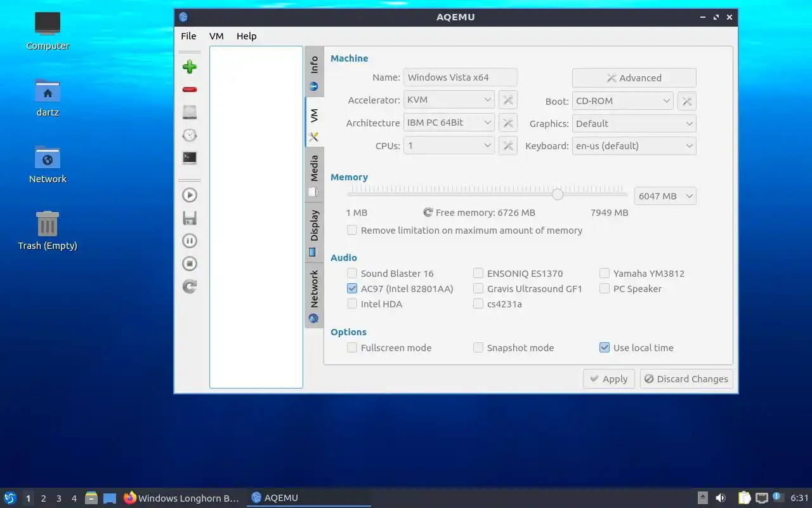Click the memory slider handle
812x508 pixels.
click(557, 194)
